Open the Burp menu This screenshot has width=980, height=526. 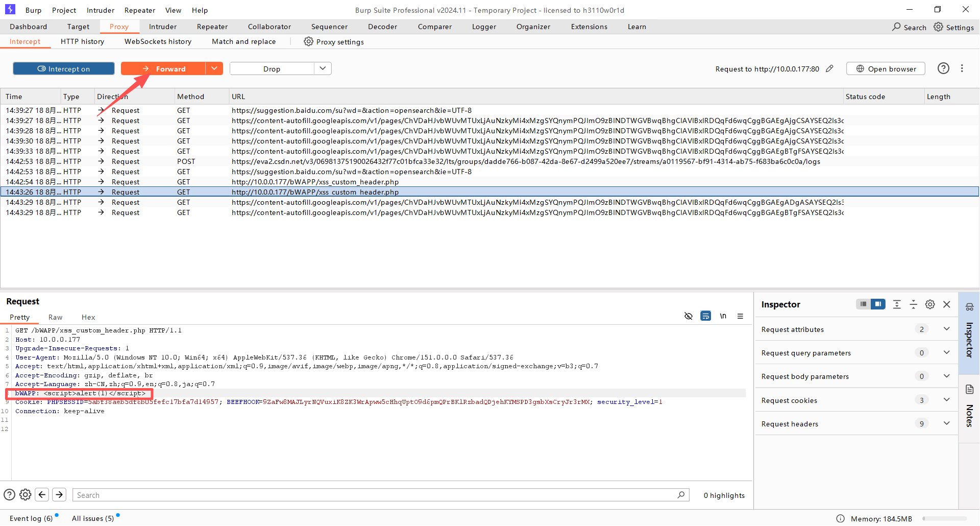(x=34, y=10)
